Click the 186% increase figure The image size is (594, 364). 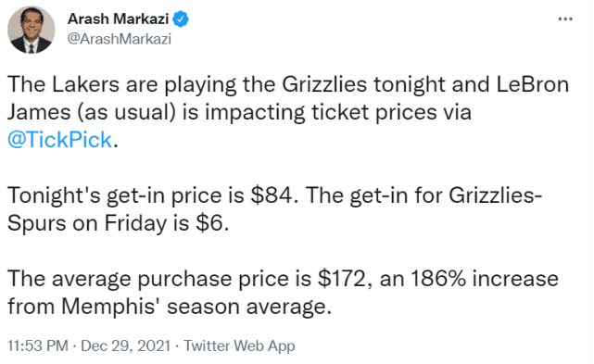pos(438,279)
